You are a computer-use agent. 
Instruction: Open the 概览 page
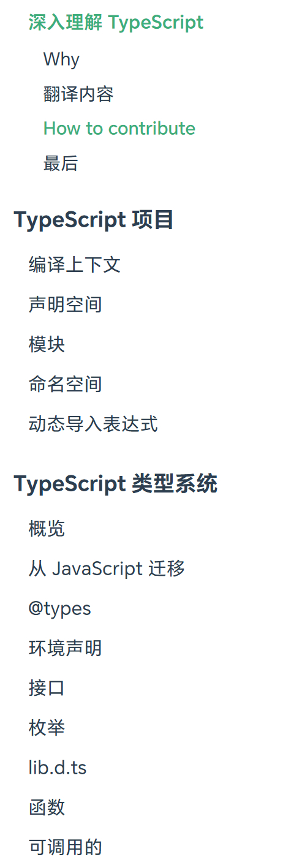click(47, 529)
